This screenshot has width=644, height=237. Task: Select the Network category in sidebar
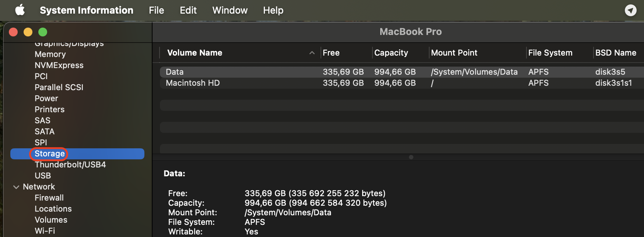(39, 187)
